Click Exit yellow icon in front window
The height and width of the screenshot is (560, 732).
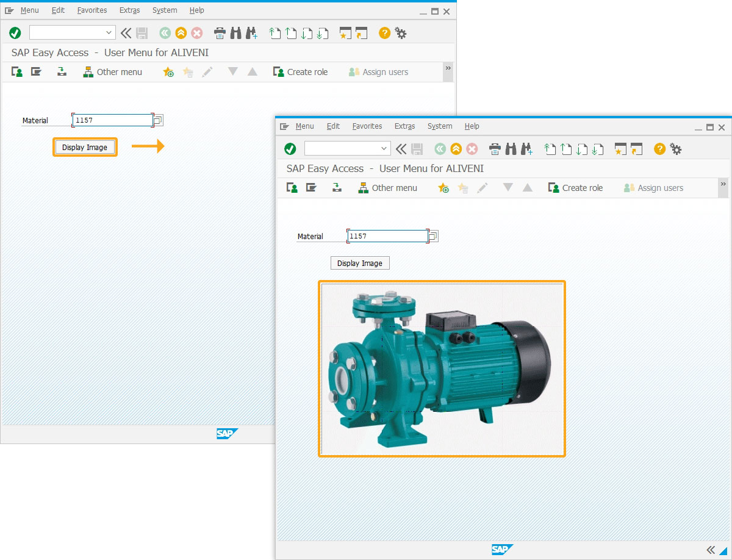pos(456,149)
